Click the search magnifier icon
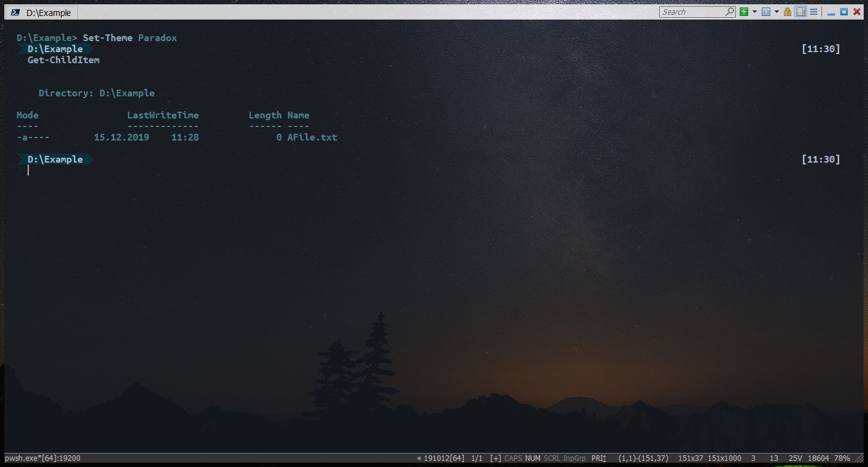 (730, 12)
